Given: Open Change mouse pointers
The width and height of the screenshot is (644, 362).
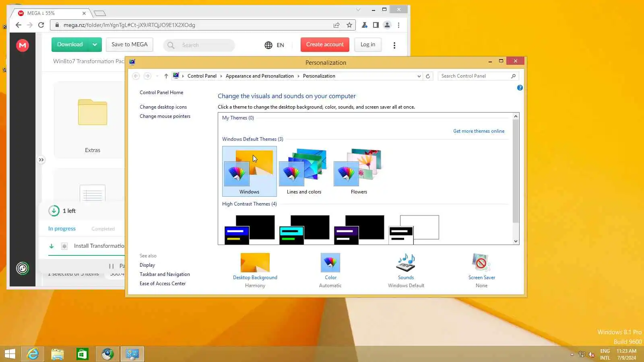Looking at the screenshot, I should 165,116.
